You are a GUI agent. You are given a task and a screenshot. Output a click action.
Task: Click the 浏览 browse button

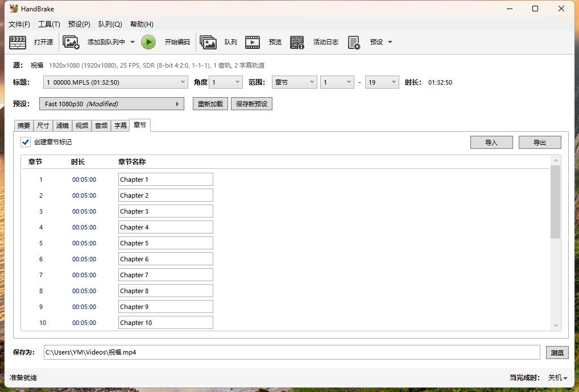click(x=557, y=353)
